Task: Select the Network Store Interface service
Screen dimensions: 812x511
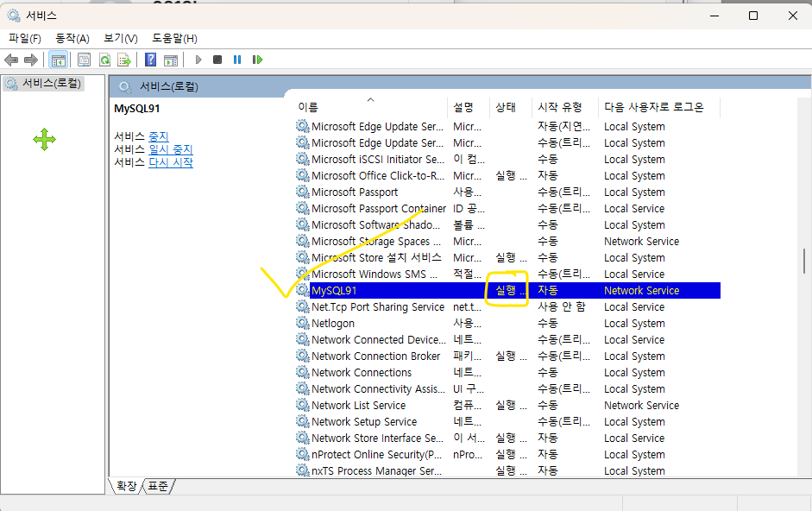Action: 507,438
